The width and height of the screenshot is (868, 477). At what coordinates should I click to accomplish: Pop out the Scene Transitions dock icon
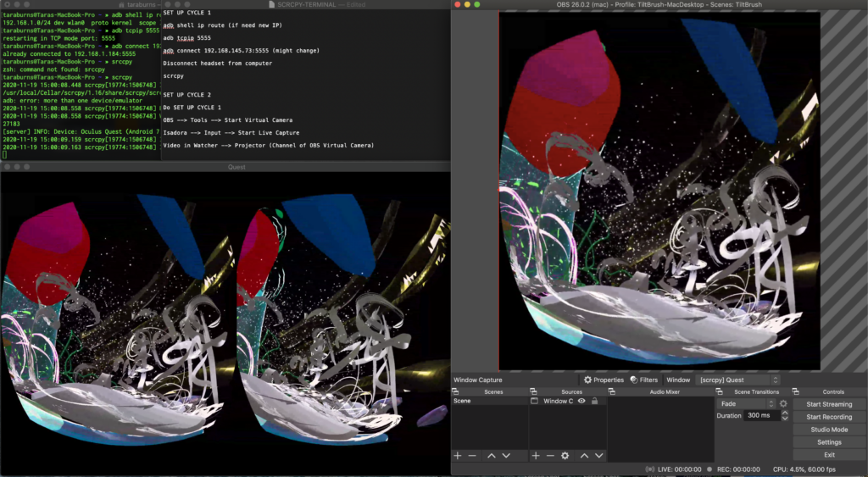(x=719, y=391)
